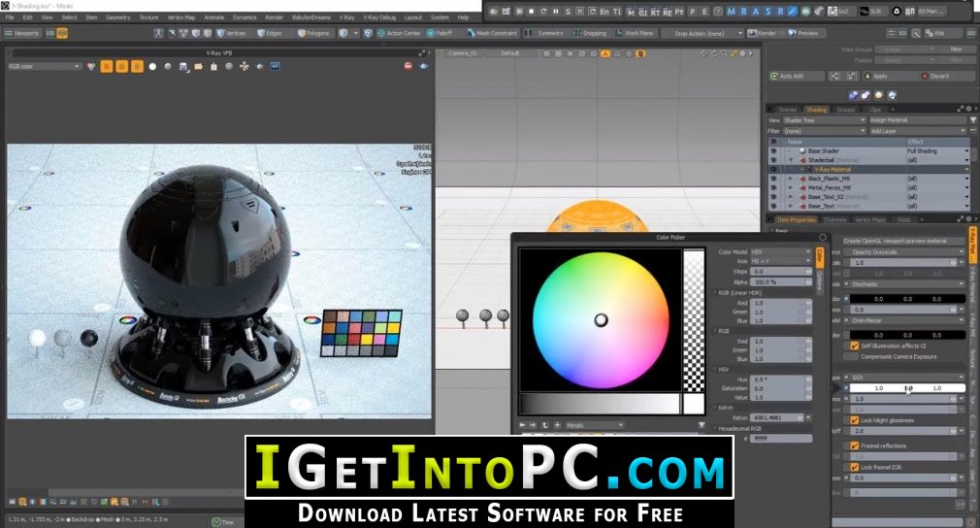The image size is (980, 528).
Task: Open the Color Model HSV dropdown
Action: tap(781, 251)
